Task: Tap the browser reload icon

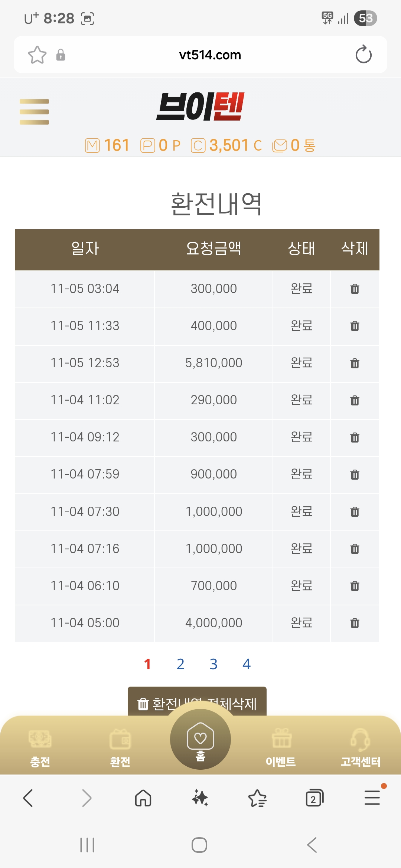Action: [363, 55]
